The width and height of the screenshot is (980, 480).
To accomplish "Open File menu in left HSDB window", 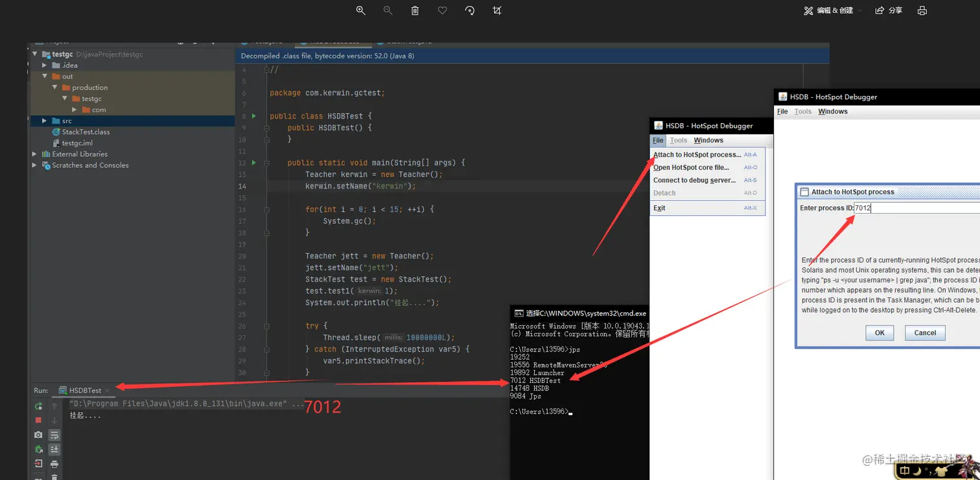I will point(658,140).
